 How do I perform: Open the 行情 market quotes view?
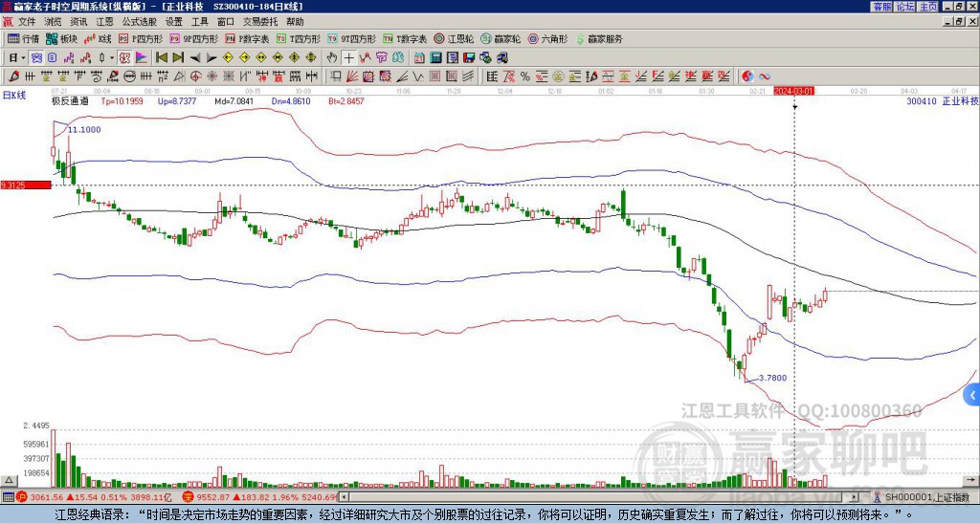point(24,38)
